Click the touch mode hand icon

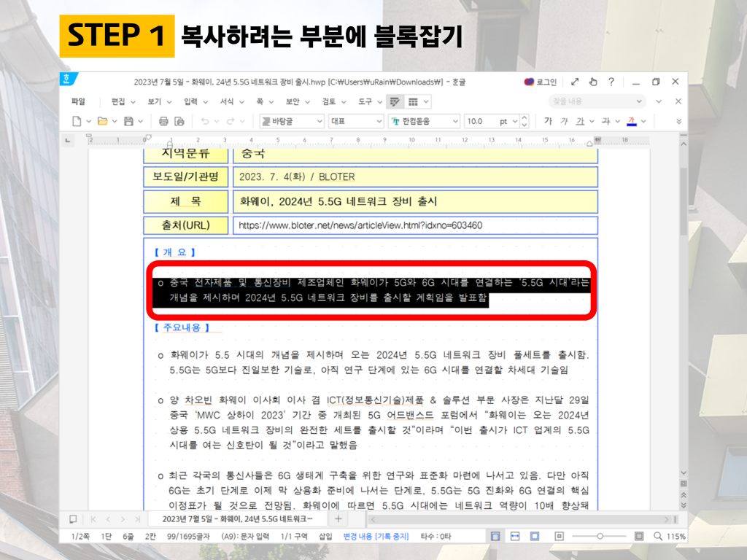coord(593,82)
